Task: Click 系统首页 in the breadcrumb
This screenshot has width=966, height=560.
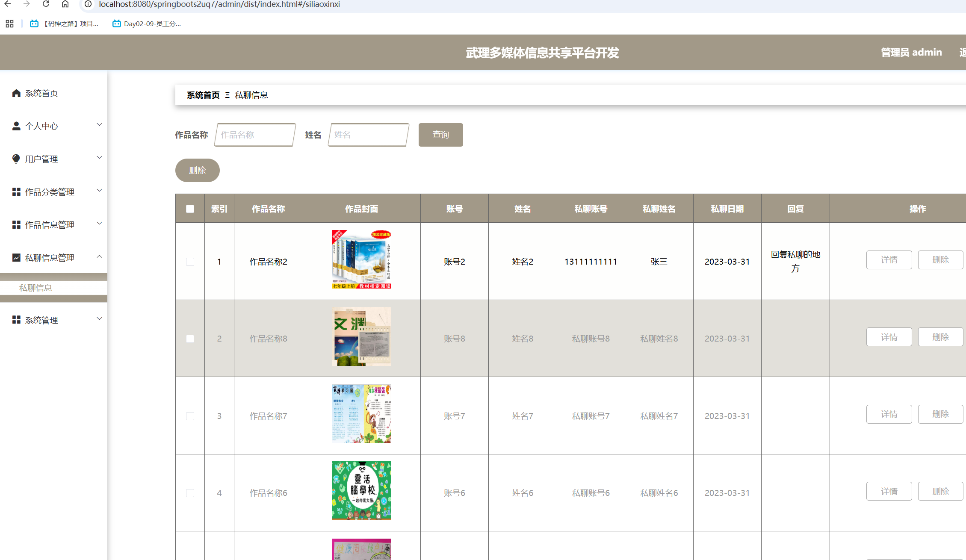Action: (x=203, y=95)
